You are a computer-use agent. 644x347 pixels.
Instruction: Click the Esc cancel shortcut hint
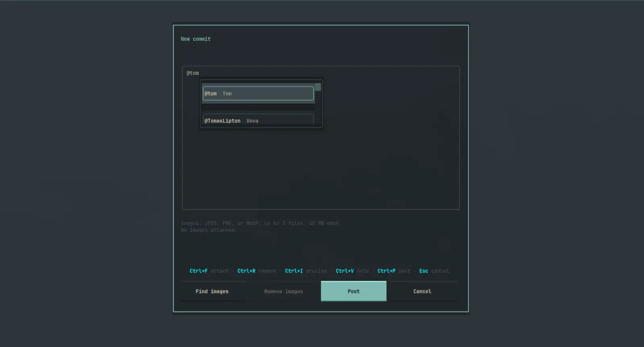pyautogui.click(x=434, y=271)
